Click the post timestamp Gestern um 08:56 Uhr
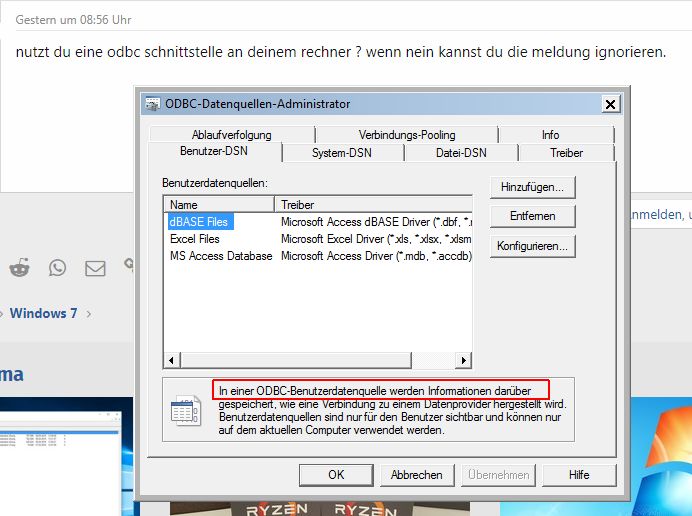The width and height of the screenshot is (692, 516). [73, 20]
